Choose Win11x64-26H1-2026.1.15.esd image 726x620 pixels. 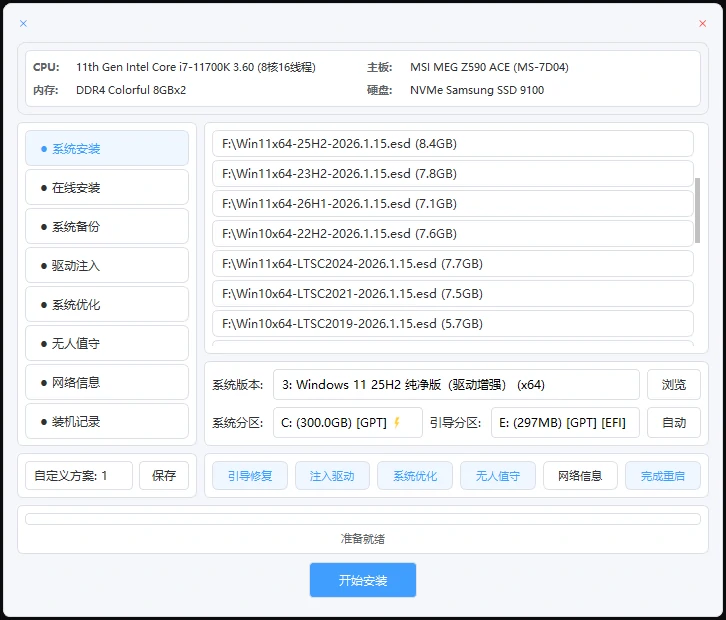coord(453,204)
